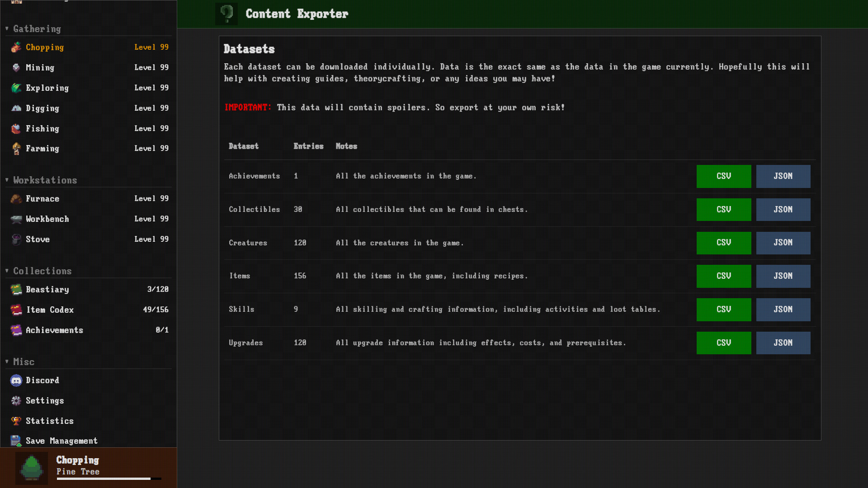
Task: Open the Beastiary book icon
Action: tap(16, 290)
